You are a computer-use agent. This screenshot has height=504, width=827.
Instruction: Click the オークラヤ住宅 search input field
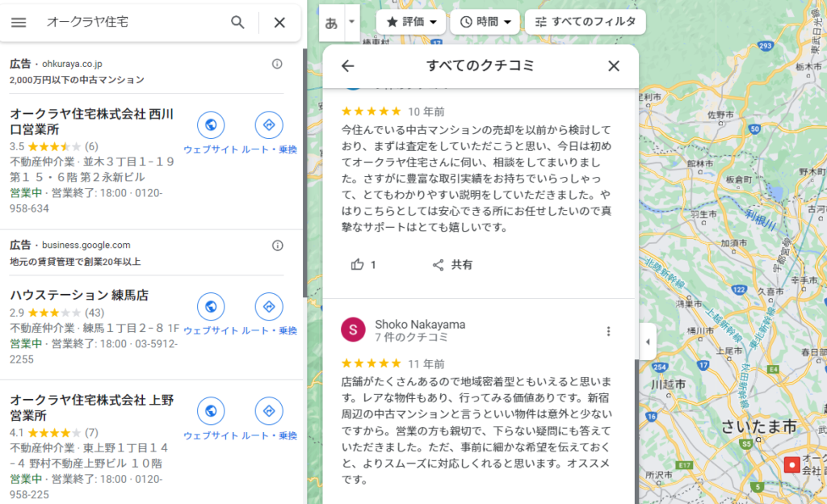129,23
